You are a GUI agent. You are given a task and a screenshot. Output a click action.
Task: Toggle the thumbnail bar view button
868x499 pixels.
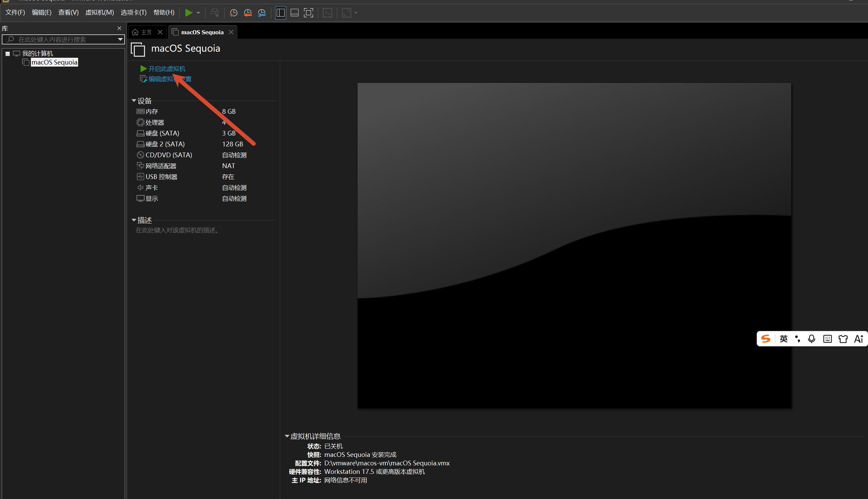[294, 13]
